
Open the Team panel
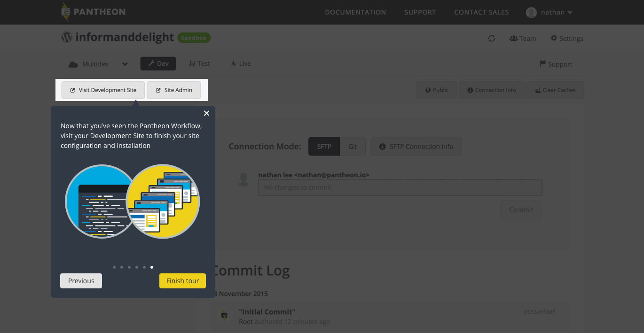pos(523,39)
